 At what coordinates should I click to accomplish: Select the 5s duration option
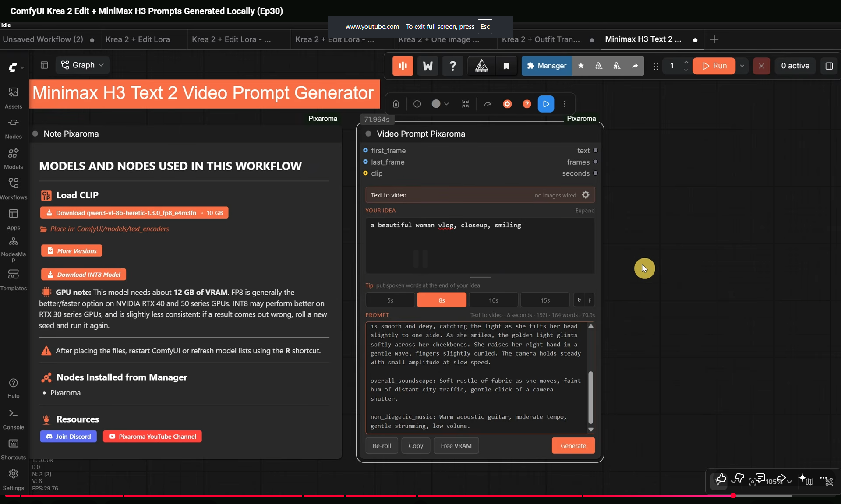click(x=390, y=300)
